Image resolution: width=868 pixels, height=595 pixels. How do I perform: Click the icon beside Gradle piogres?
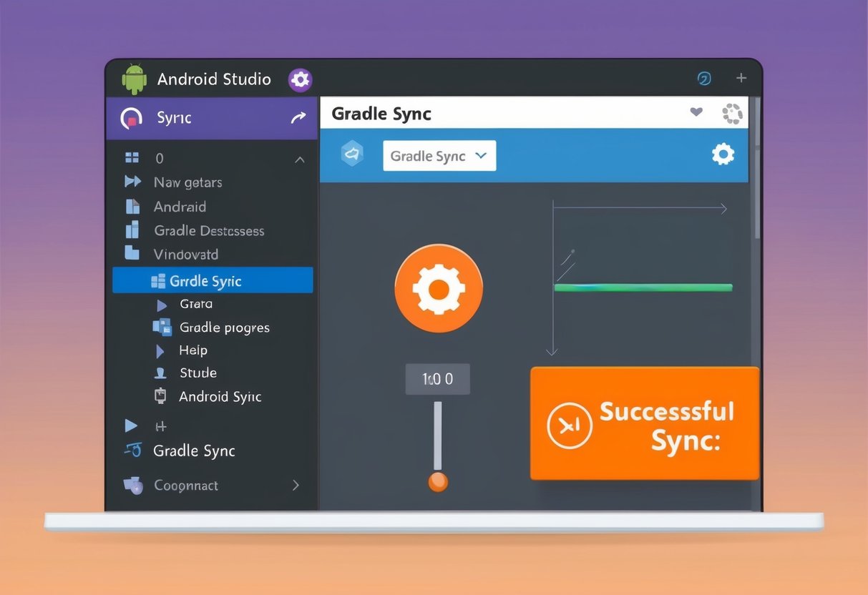coord(162,328)
